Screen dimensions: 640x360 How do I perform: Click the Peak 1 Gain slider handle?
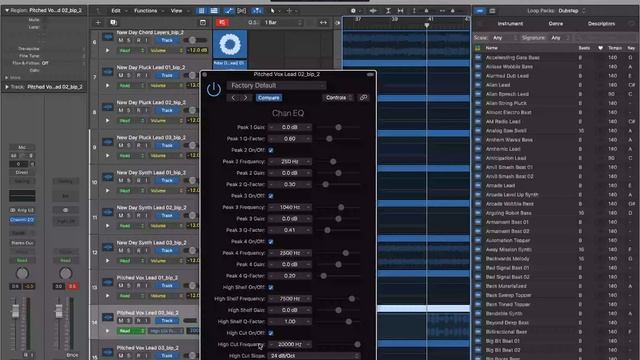click(x=338, y=127)
